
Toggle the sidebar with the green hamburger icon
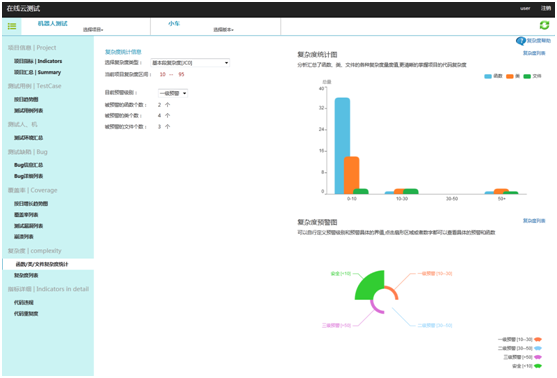click(x=12, y=26)
